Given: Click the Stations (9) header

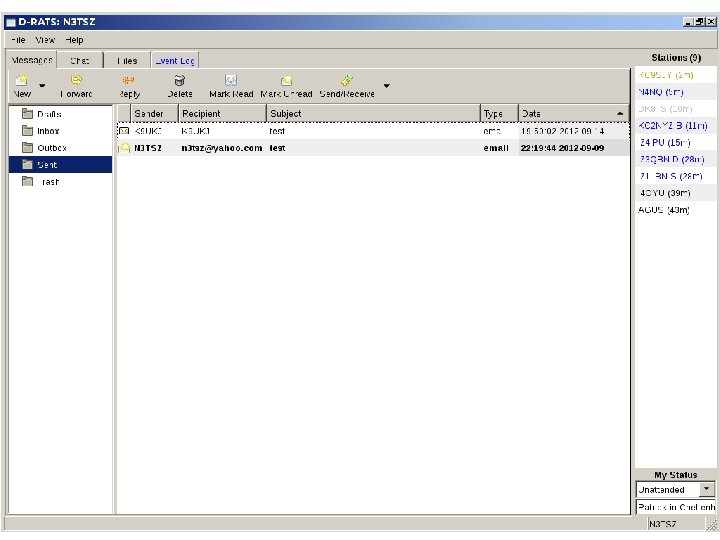Looking at the screenshot, I should pyautogui.click(x=676, y=57).
